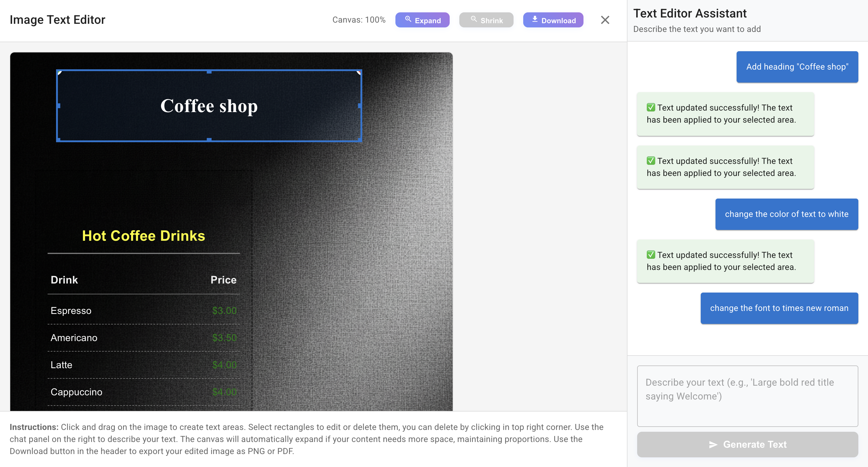868x467 pixels.
Task: Click the "Americano" menu row
Action: tap(143, 338)
